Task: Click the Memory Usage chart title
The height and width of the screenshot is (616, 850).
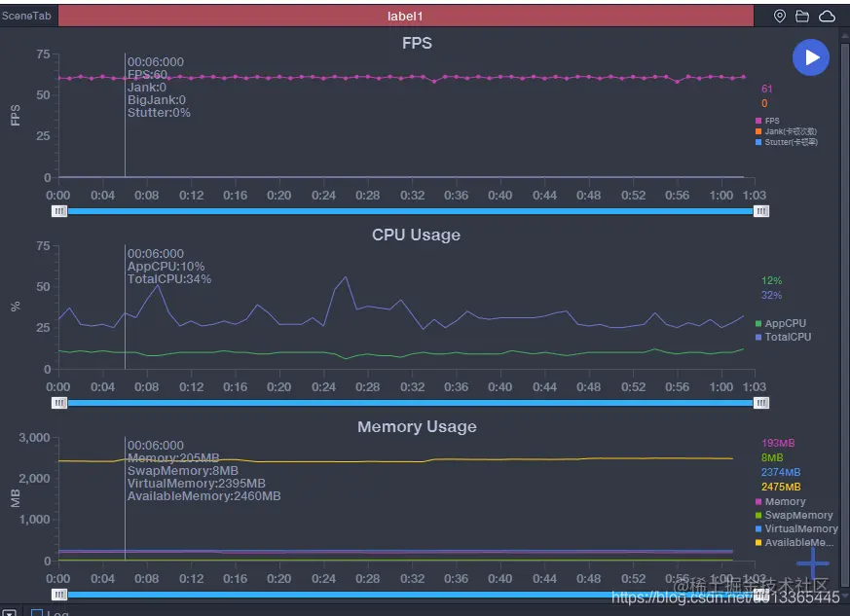Action: pyautogui.click(x=417, y=427)
